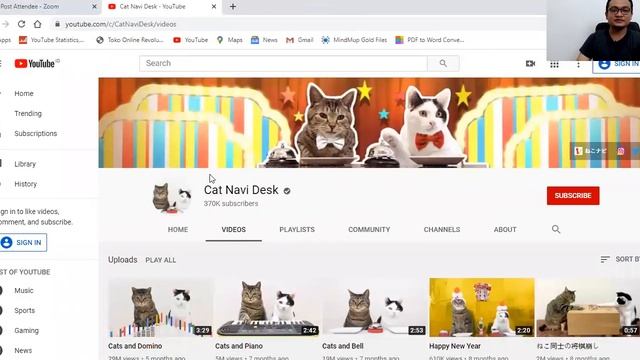Open the COMMUNITY tab
Screen dimensions: 640x360
(369, 229)
